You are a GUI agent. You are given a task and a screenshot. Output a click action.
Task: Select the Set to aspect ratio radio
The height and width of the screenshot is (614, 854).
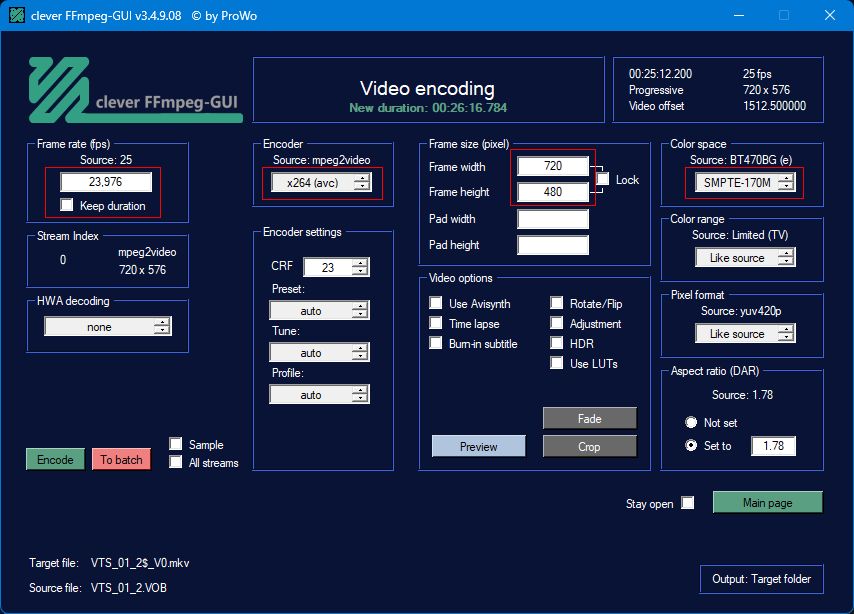click(x=691, y=445)
